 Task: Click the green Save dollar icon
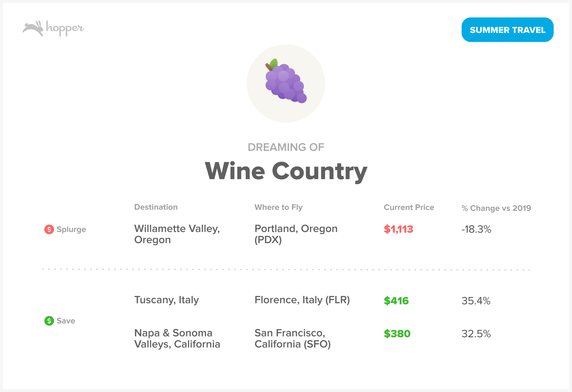[49, 321]
